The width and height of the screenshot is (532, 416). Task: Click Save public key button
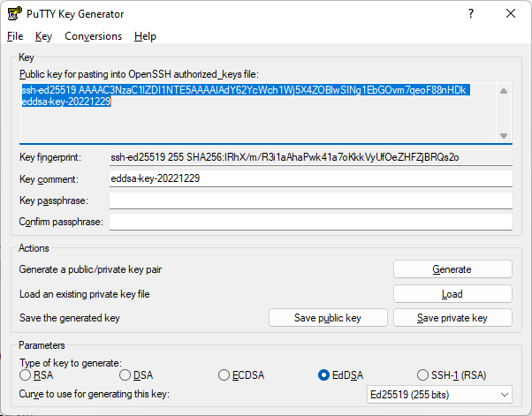328,318
